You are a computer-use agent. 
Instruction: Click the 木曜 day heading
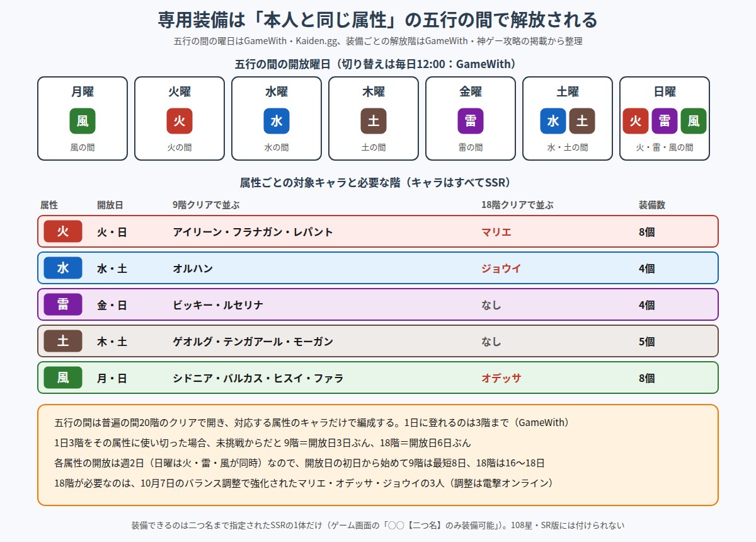coord(374,92)
